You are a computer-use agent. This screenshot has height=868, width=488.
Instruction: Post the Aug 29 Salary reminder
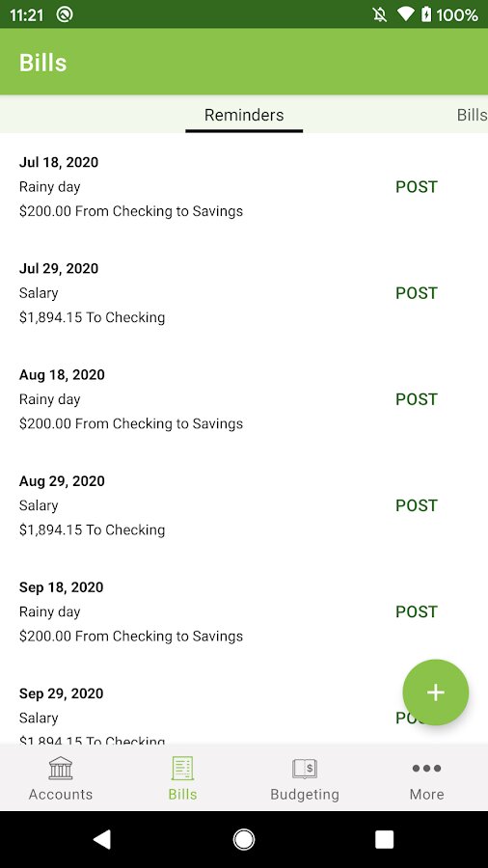click(416, 506)
